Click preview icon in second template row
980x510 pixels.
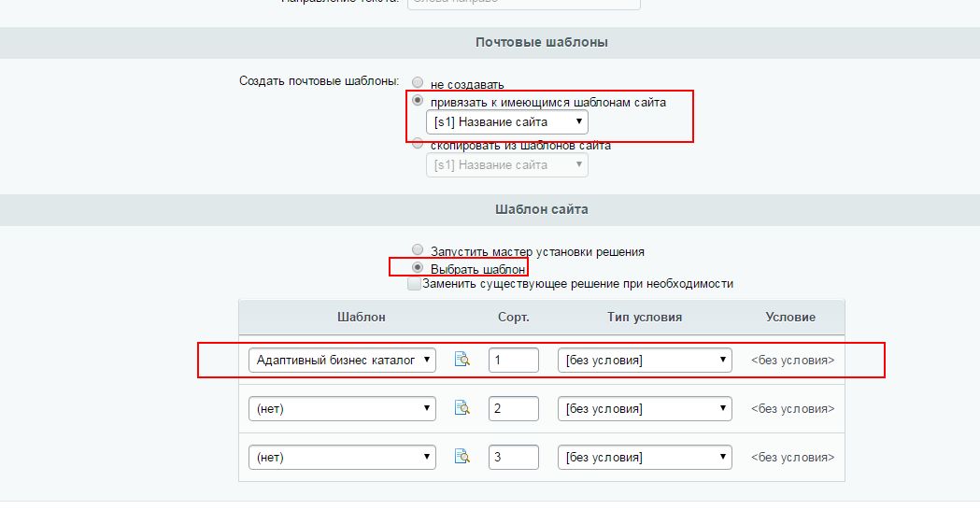(462, 408)
